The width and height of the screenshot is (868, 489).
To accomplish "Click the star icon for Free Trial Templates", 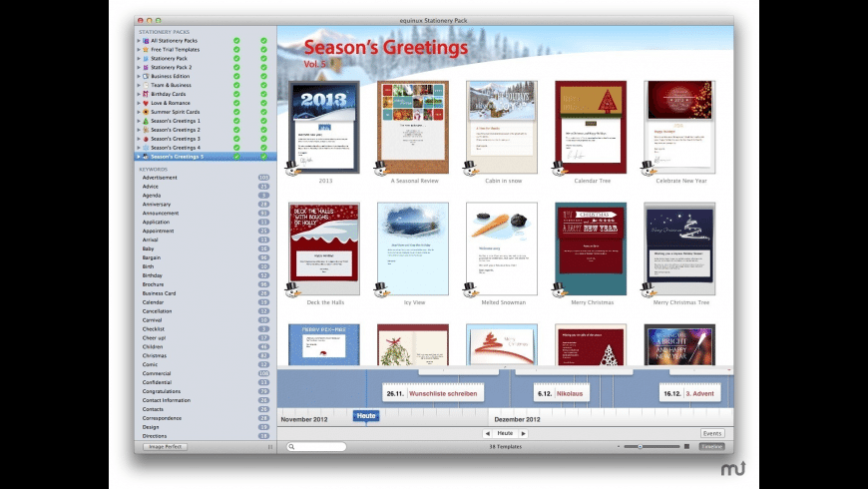I will click(146, 49).
